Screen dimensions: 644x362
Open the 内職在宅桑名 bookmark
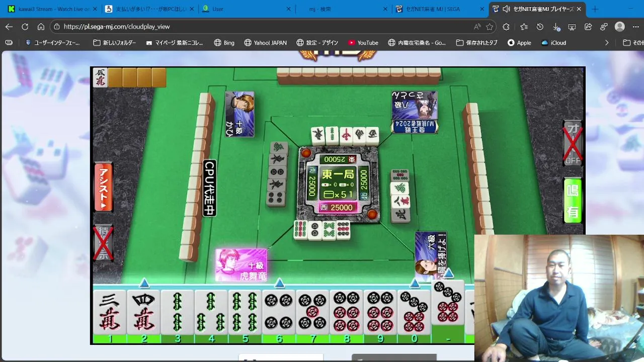coord(417,43)
